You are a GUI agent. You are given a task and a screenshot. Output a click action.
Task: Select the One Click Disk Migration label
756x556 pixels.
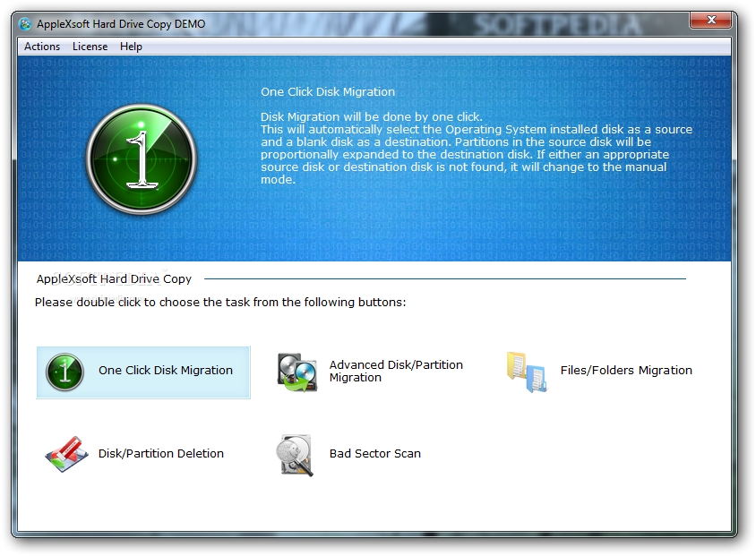(166, 370)
